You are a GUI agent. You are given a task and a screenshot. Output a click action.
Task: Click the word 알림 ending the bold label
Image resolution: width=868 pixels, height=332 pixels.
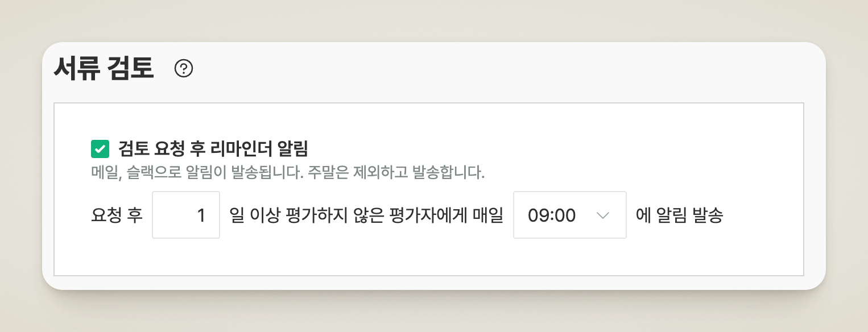click(292, 149)
